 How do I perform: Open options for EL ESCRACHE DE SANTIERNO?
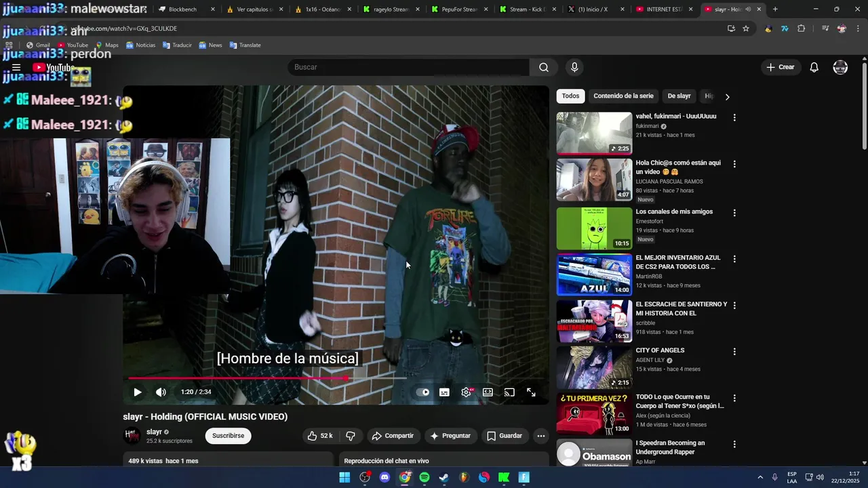(x=734, y=305)
